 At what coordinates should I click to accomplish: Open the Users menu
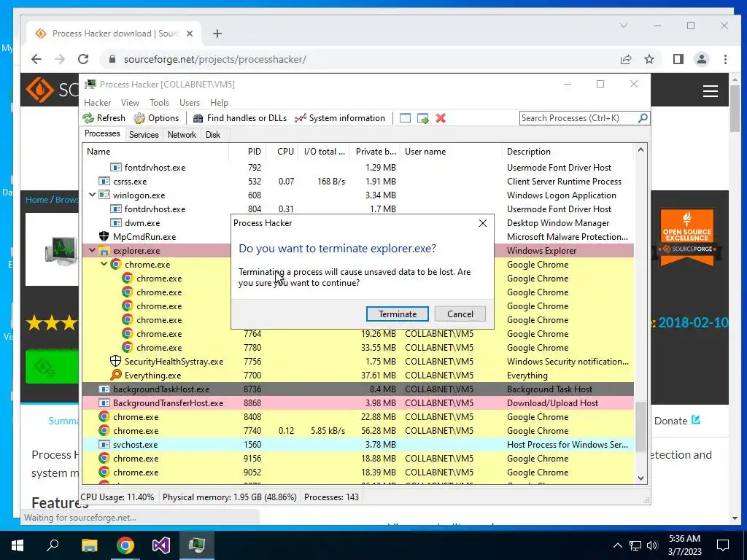190,103
